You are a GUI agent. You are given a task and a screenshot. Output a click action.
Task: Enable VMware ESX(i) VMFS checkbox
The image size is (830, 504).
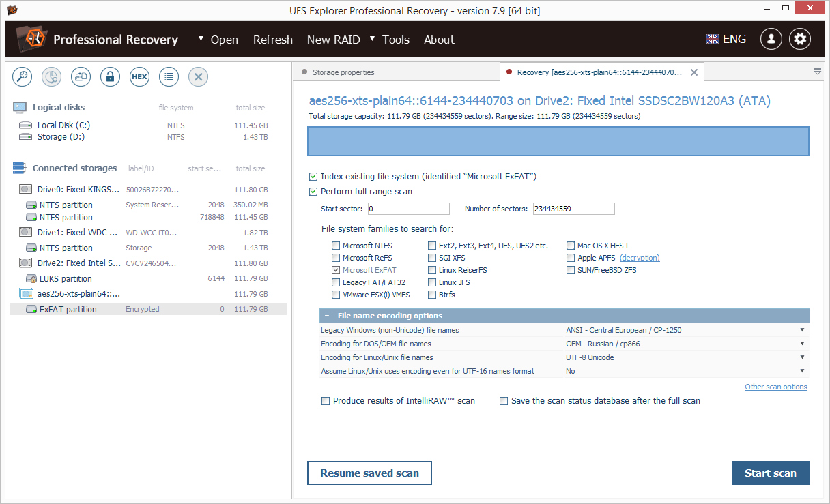point(335,295)
